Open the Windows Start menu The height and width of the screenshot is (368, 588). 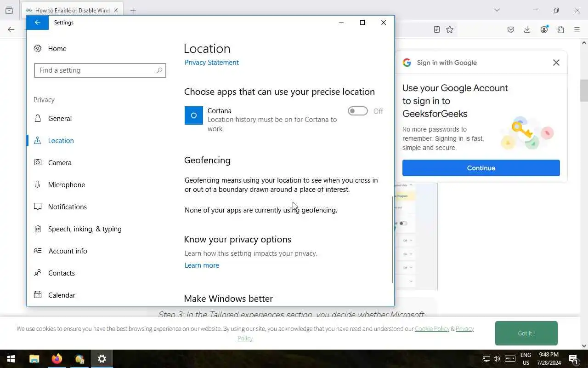point(11,359)
